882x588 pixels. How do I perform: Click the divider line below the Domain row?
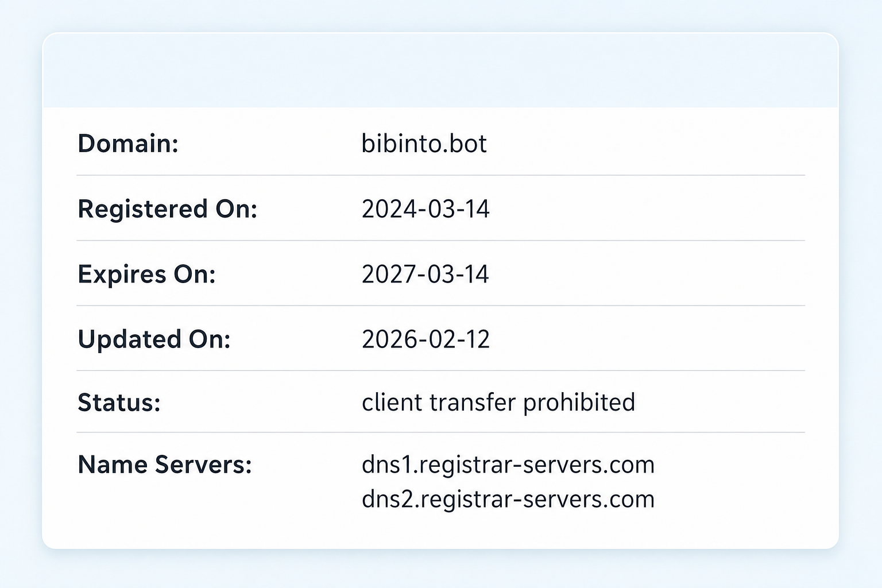click(x=440, y=175)
